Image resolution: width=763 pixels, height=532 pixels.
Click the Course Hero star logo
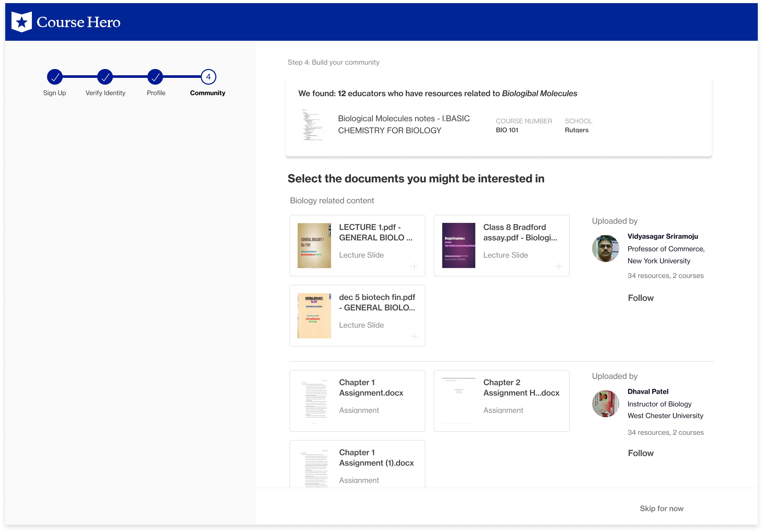coord(22,22)
